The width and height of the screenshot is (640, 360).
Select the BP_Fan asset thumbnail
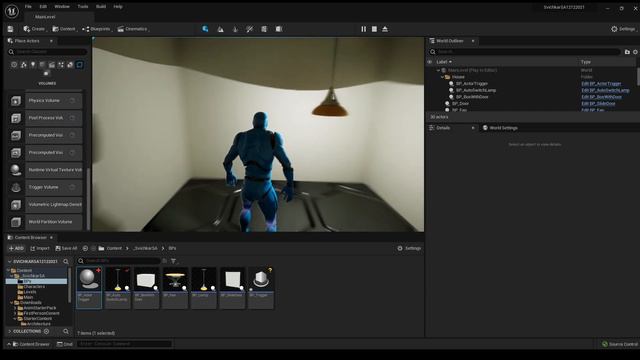pyautogui.click(x=175, y=280)
